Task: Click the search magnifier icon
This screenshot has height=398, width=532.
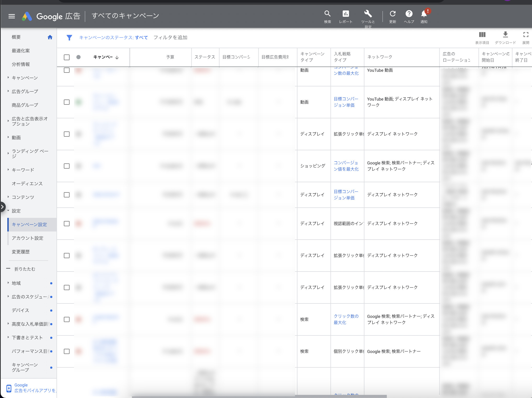Action: [327, 14]
